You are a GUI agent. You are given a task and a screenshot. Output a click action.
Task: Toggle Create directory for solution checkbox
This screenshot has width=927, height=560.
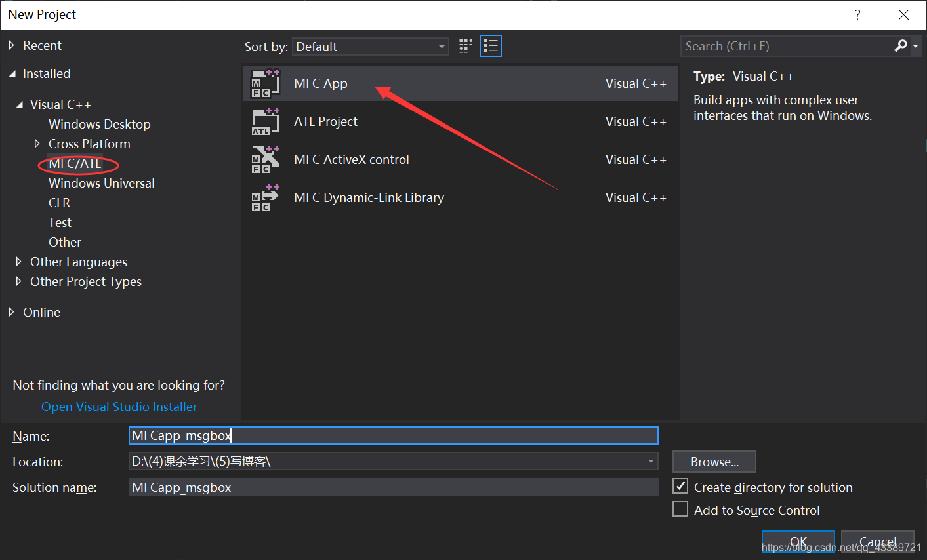680,487
